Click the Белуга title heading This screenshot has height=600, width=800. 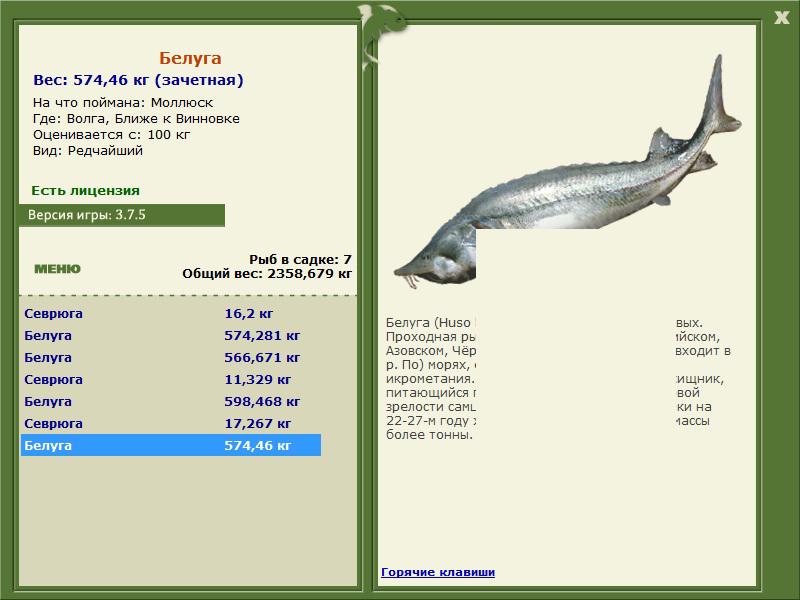coord(190,58)
